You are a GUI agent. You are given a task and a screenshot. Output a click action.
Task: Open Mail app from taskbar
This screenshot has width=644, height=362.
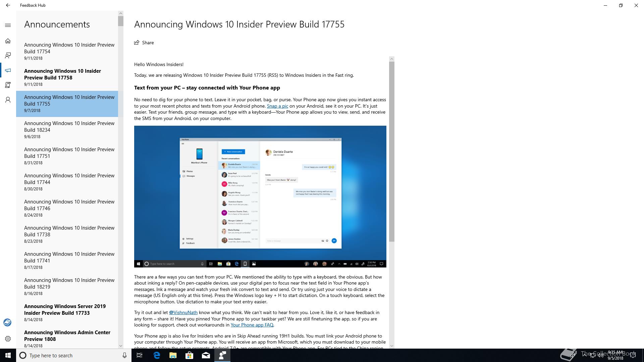(x=206, y=355)
